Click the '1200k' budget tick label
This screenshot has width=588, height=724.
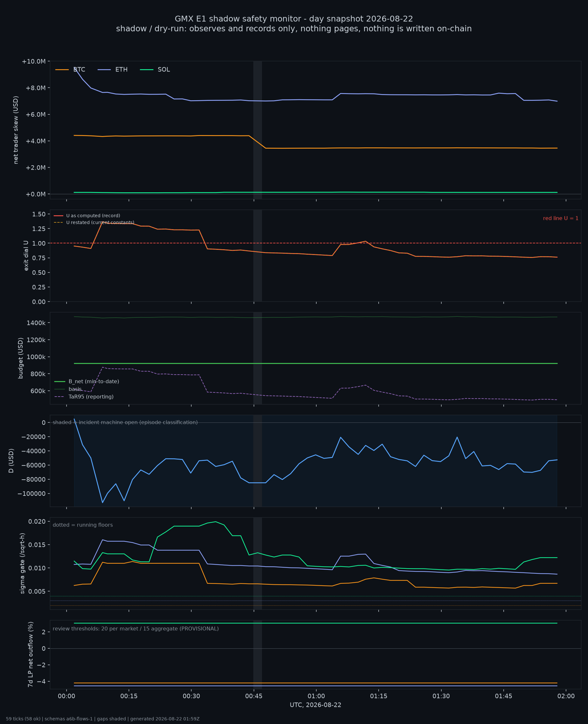(x=36, y=340)
